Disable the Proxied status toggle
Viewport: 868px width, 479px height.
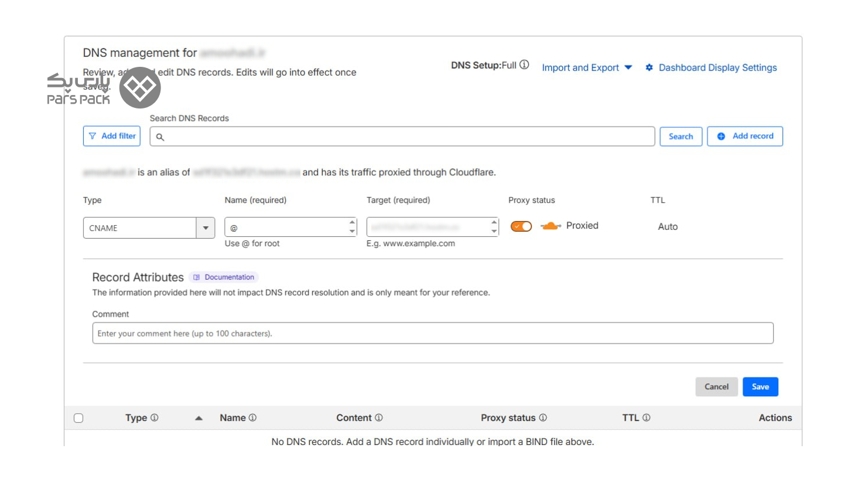coord(521,226)
